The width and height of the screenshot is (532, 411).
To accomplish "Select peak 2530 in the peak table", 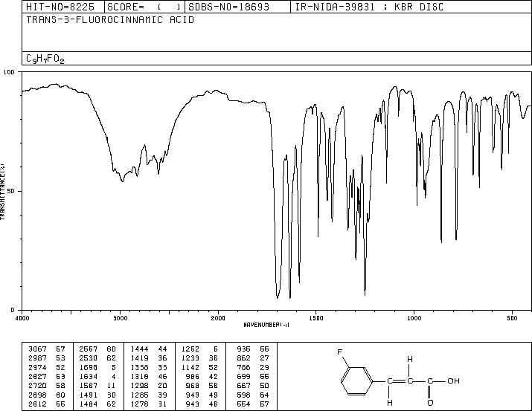I will pyautogui.click(x=89, y=357).
